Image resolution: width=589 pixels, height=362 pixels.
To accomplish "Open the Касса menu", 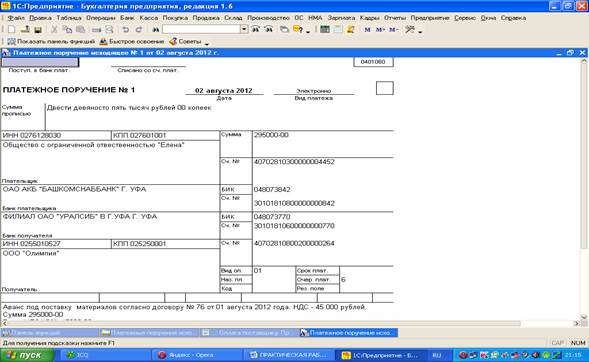I will click(148, 18).
